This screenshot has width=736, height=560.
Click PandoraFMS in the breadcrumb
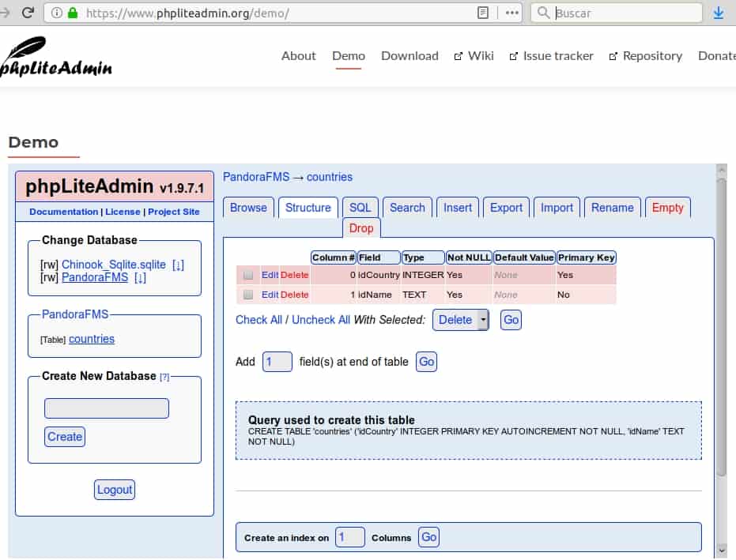coord(256,177)
